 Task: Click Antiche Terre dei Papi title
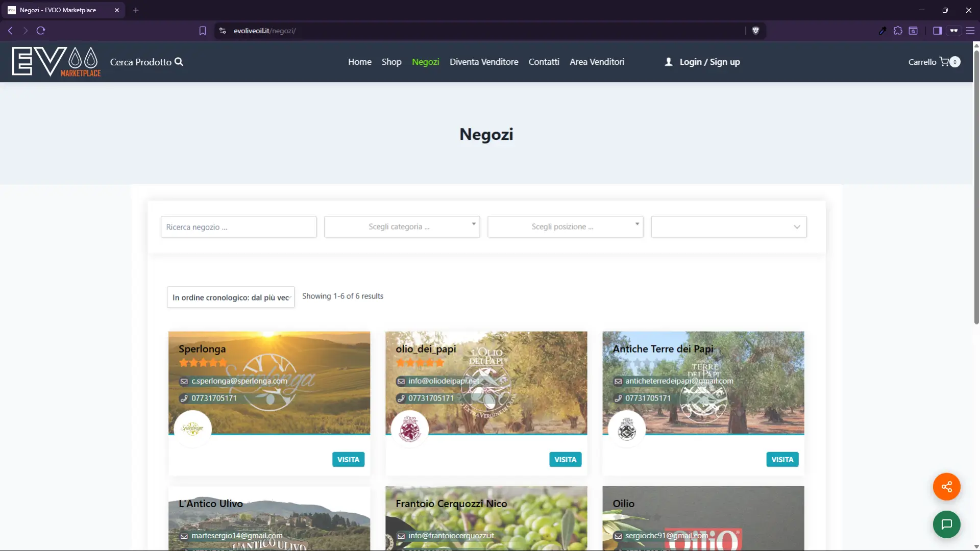pyautogui.click(x=663, y=349)
